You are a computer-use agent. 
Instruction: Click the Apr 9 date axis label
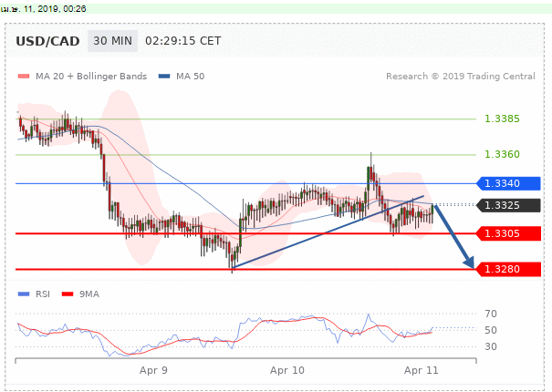coord(153,370)
